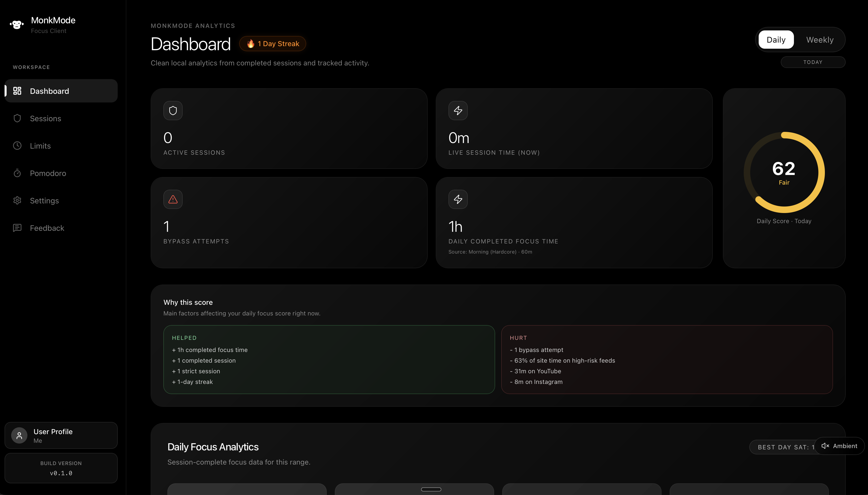Click the Pomodoro timer icon
The width and height of the screenshot is (868, 495).
[x=17, y=173]
